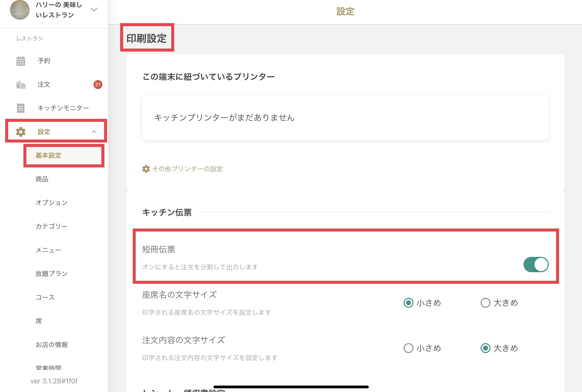Toggle the 短冊伝票 switch
The height and width of the screenshot is (392, 582).
(x=535, y=265)
